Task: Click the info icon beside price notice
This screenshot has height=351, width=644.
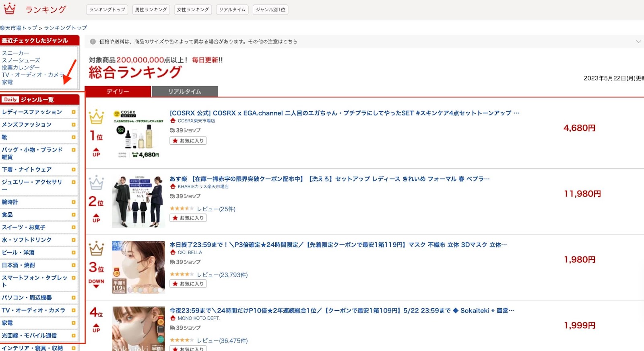Action: (x=93, y=41)
